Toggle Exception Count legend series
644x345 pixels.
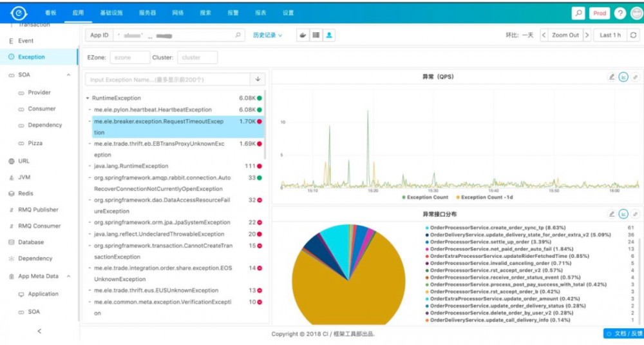pos(424,197)
